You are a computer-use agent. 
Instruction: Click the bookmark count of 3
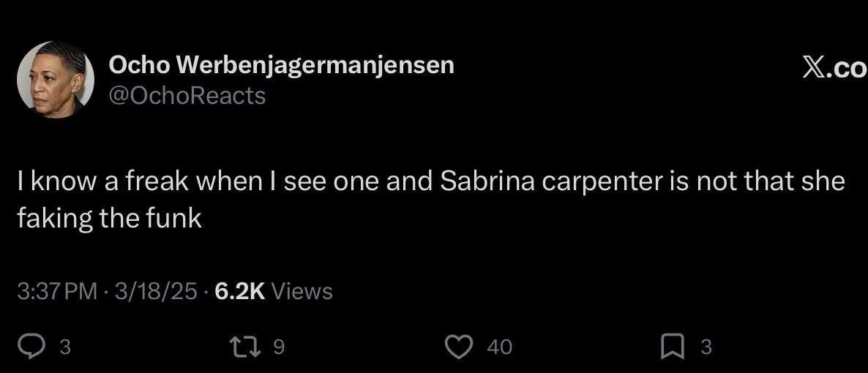point(706,347)
